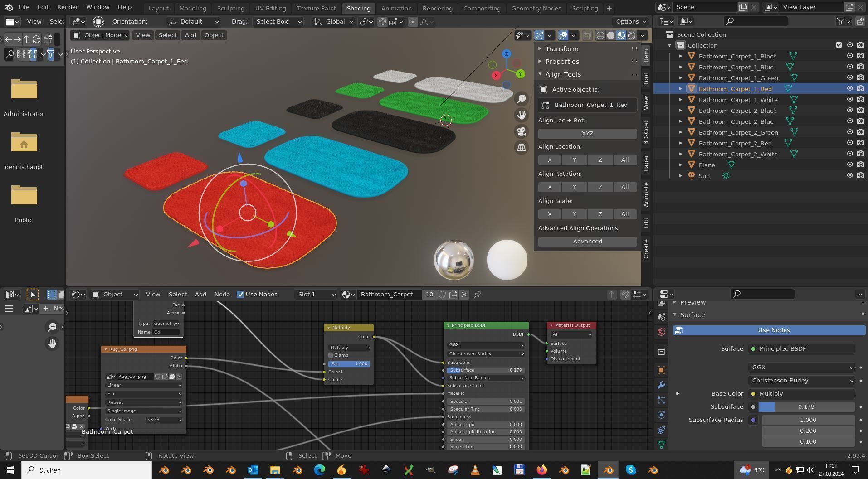Open the Object Mode dropdown

(x=100, y=35)
